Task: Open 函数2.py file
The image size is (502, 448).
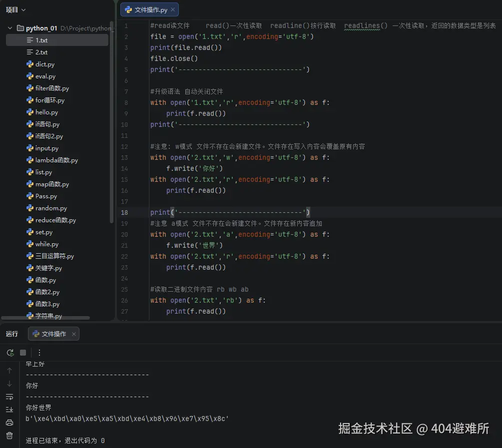Action: [x=47, y=292]
